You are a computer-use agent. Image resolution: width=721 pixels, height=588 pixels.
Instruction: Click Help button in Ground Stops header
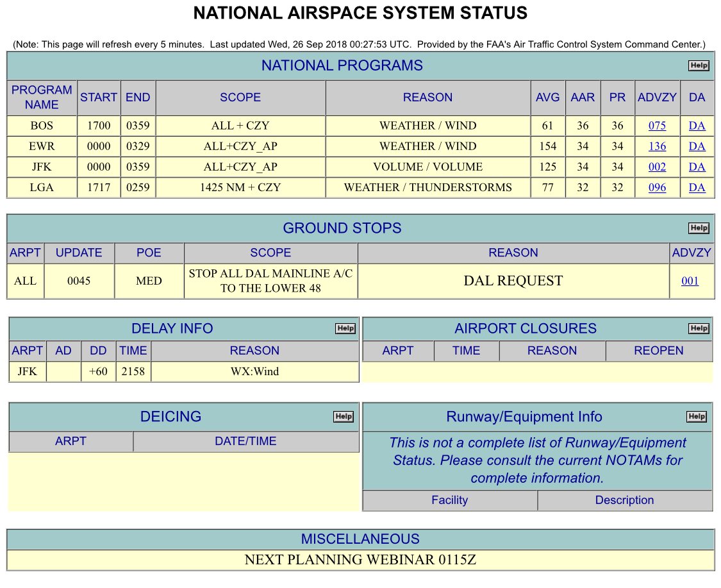699,228
